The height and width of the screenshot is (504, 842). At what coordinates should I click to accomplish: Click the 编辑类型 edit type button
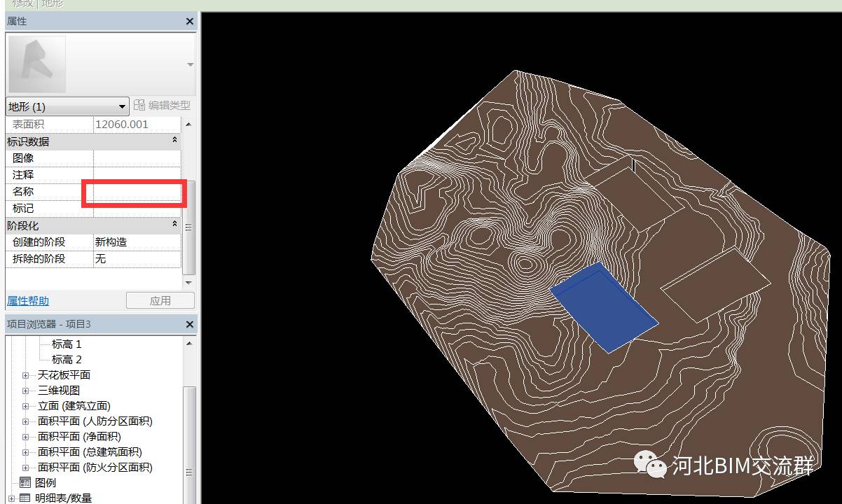pos(163,106)
